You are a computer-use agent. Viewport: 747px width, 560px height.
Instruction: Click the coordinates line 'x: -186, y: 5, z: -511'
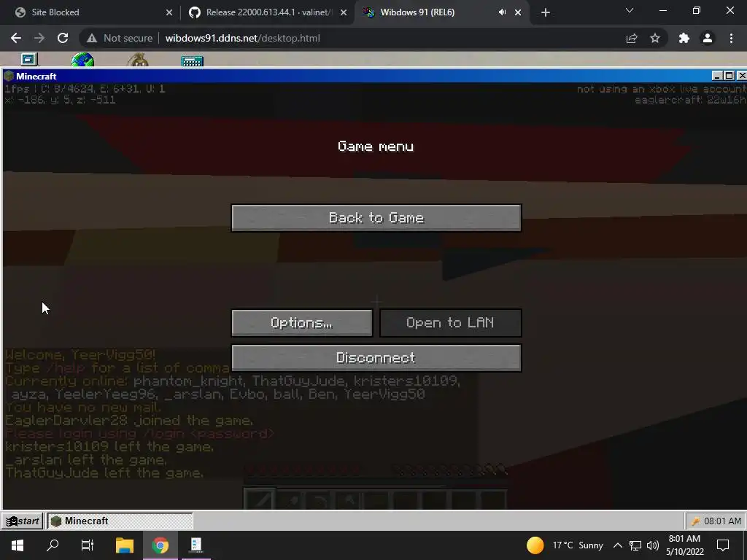click(60, 100)
